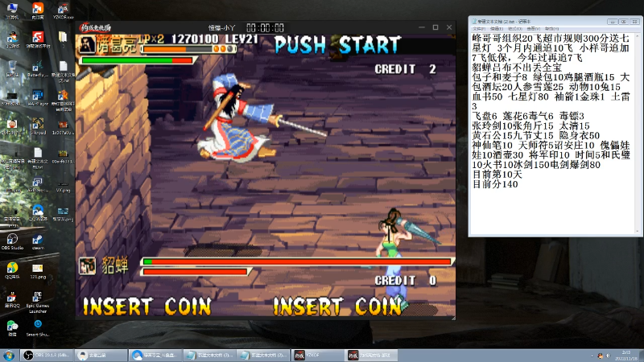Open the cartoon face image file
This screenshot has height=362, width=644.
(12, 126)
